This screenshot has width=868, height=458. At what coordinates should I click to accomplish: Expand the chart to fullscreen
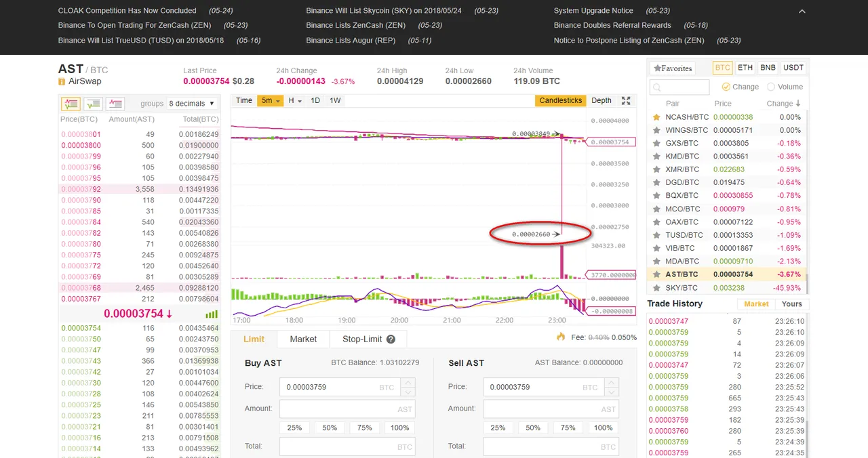[626, 100]
